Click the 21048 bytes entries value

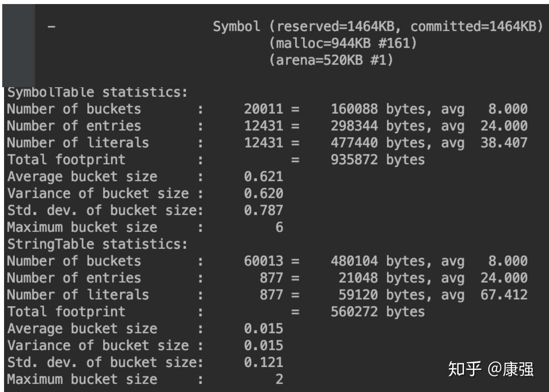click(x=382, y=278)
